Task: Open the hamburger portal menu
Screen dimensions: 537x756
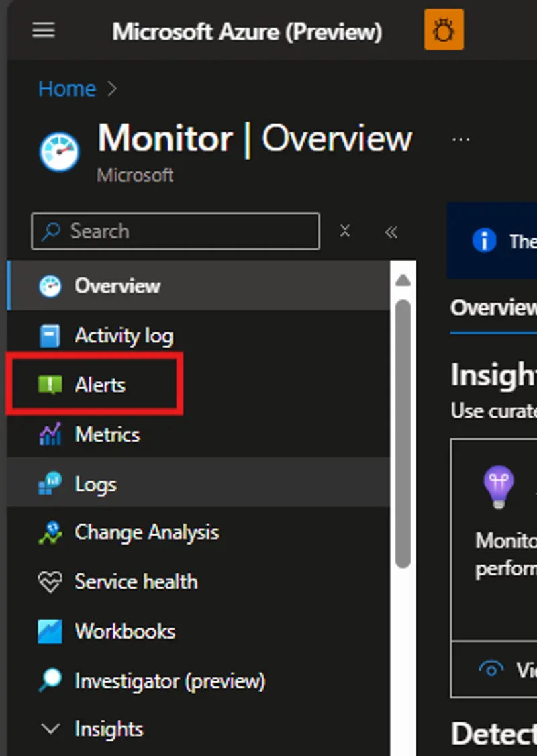Action: [44, 31]
